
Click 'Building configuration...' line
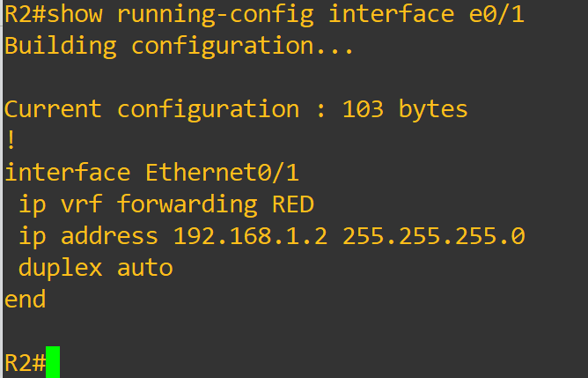pyautogui.click(x=179, y=46)
